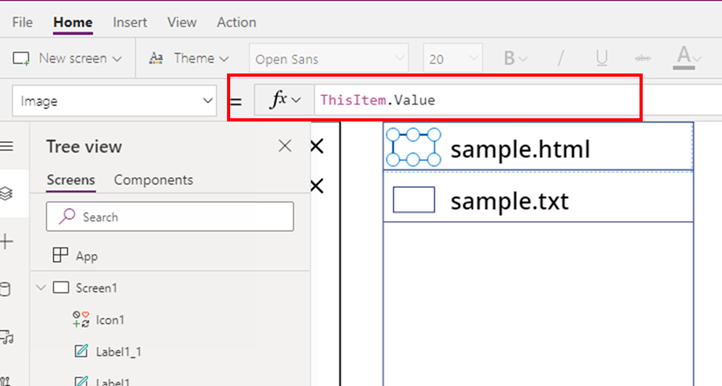Click the image placeholder next to sample.txt
Screen dimensions: 722x386
[x=413, y=200]
